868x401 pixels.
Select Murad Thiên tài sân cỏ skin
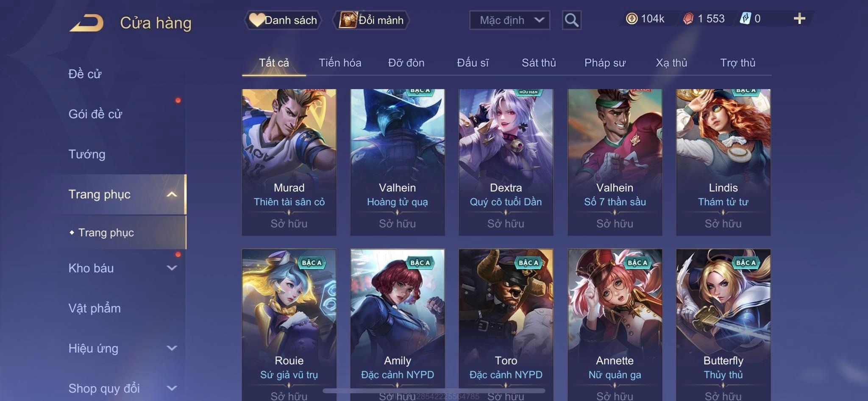[x=289, y=162]
